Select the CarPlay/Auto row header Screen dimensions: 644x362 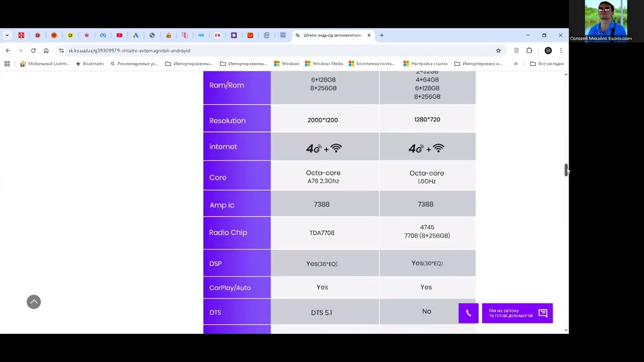pos(237,287)
